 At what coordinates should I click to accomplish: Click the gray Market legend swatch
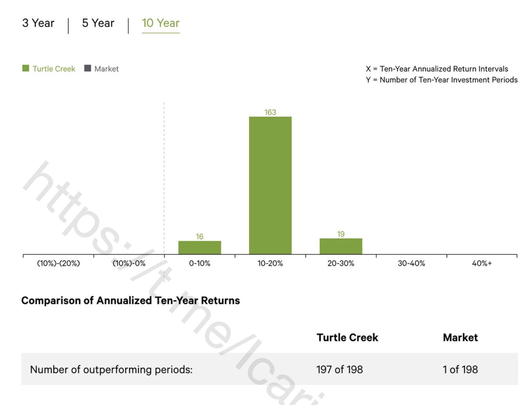(x=88, y=68)
